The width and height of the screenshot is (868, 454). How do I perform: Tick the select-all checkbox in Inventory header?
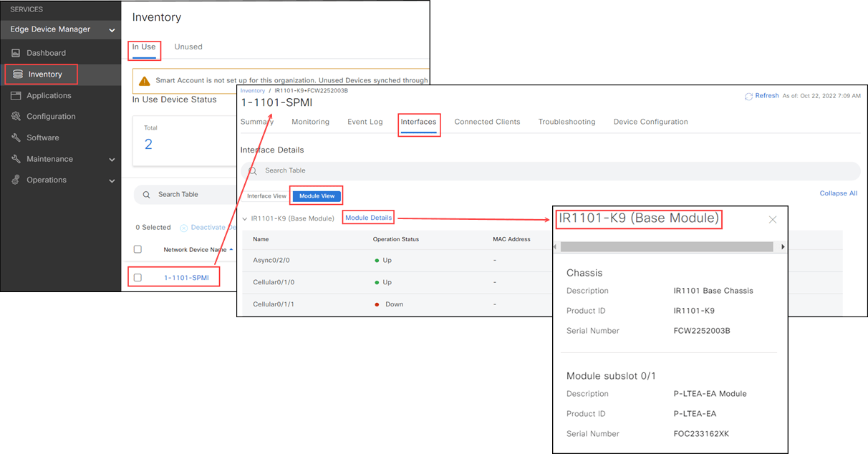click(138, 249)
